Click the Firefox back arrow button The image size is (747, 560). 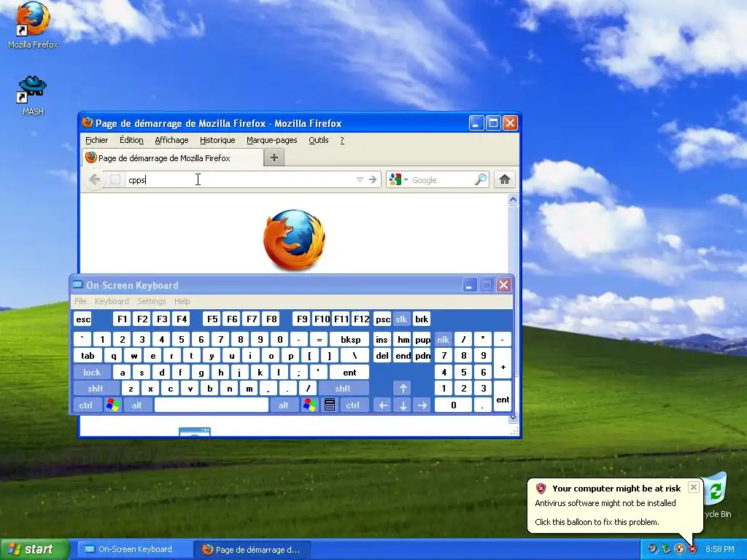click(95, 179)
